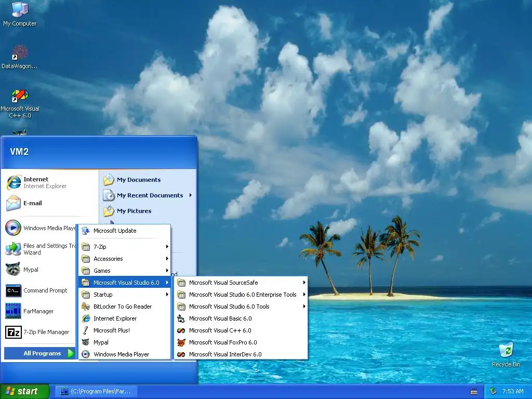Click the Internet Explorer icon in Start menu

(14, 182)
